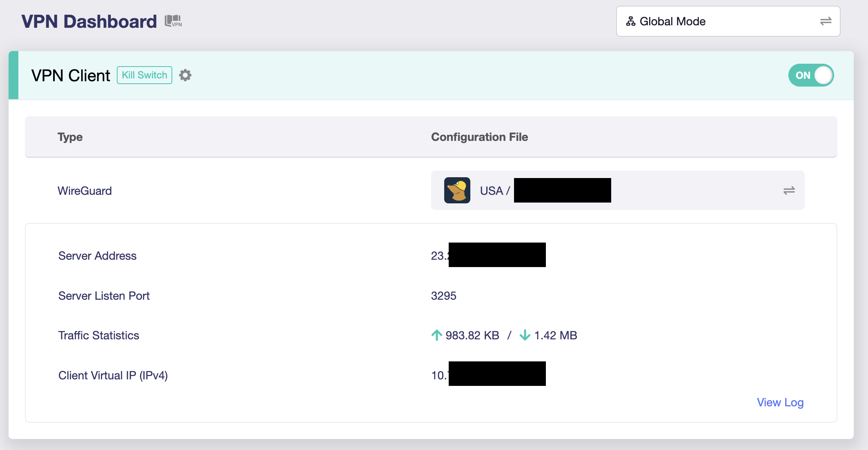
Task: Click the Traffic Statistics label
Action: [99, 335]
